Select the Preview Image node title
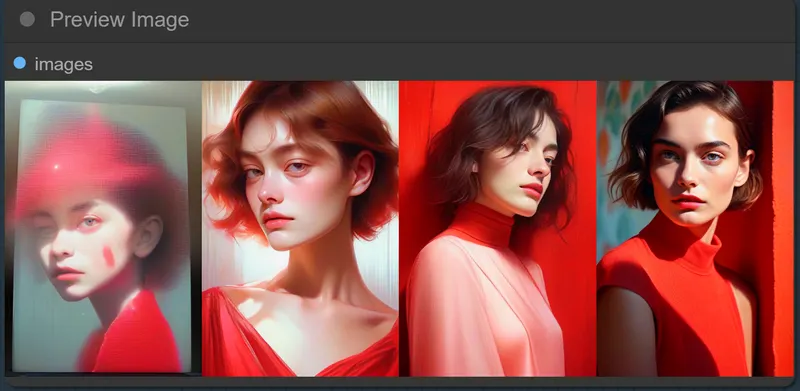The image size is (800, 391). click(x=119, y=19)
